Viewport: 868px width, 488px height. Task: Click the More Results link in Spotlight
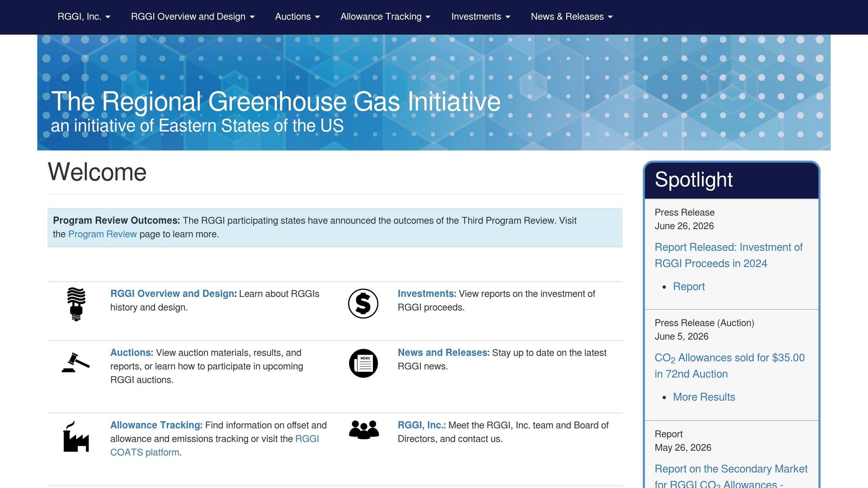click(704, 397)
